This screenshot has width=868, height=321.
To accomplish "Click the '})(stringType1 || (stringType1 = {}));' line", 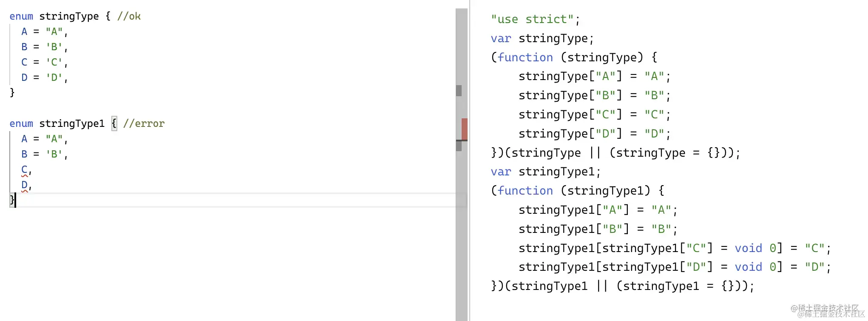I will (x=622, y=286).
